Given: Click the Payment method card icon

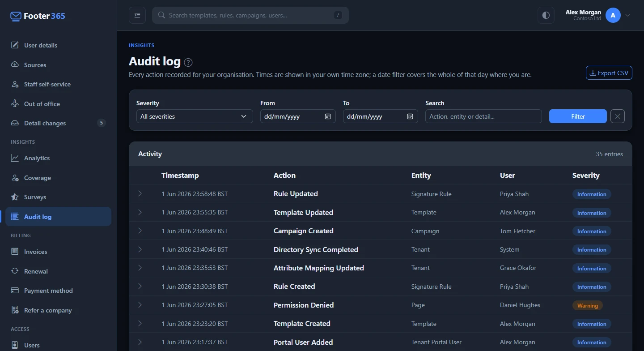Looking at the screenshot, I should (15, 291).
